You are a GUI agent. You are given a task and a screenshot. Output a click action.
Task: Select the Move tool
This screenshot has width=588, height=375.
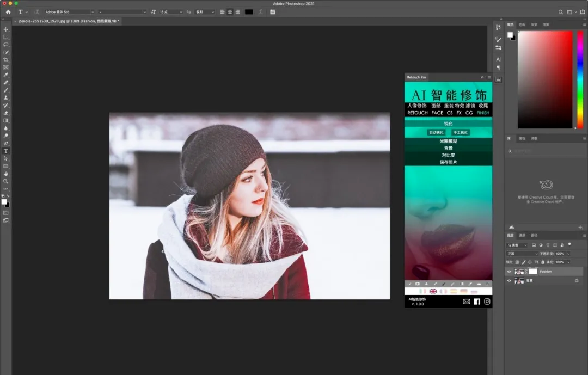pos(6,29)
